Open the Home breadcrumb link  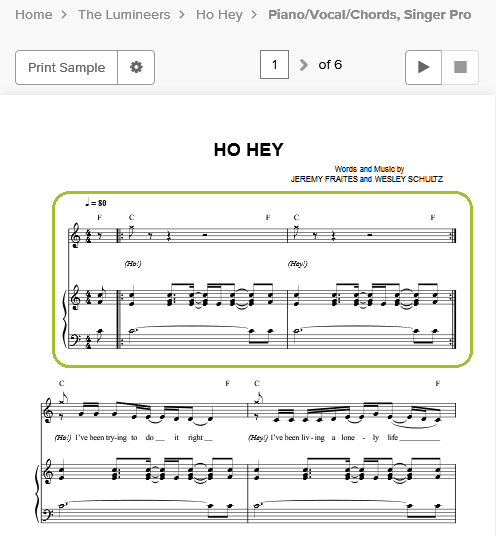coord(34,15)
